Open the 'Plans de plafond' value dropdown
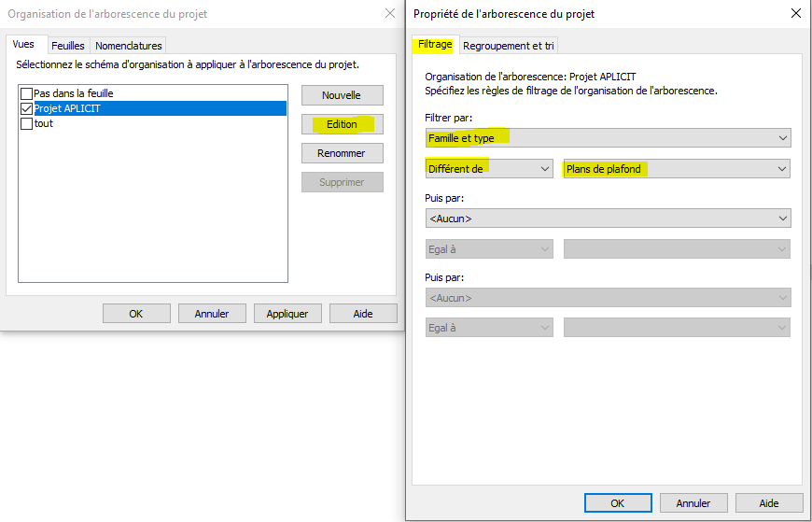The height and width of the screenshot is (522, 812). pyautogui.click(x=677, y=169)
